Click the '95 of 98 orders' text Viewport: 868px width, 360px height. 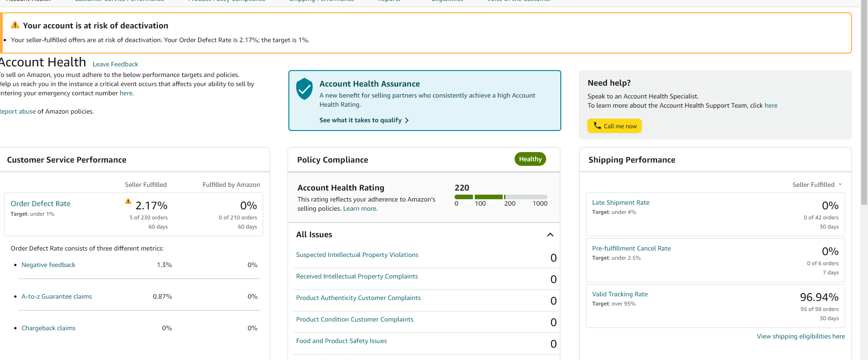[x=819, y=309]
